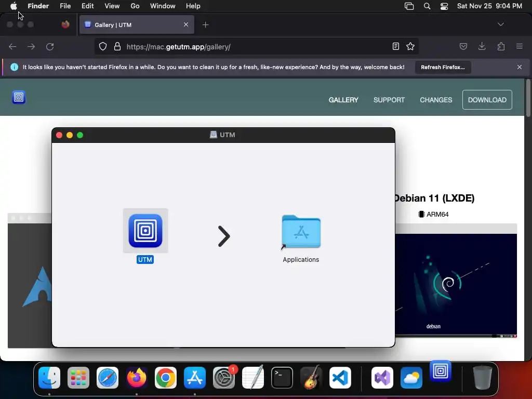Open the Pocket save icon in Firefox toolbar
Viewport: 532px width, 399px height.
click(463, 46)
